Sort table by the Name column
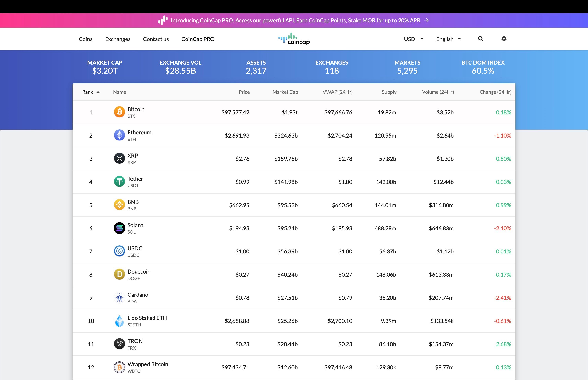The image size is (588, 380). point(119,92)
